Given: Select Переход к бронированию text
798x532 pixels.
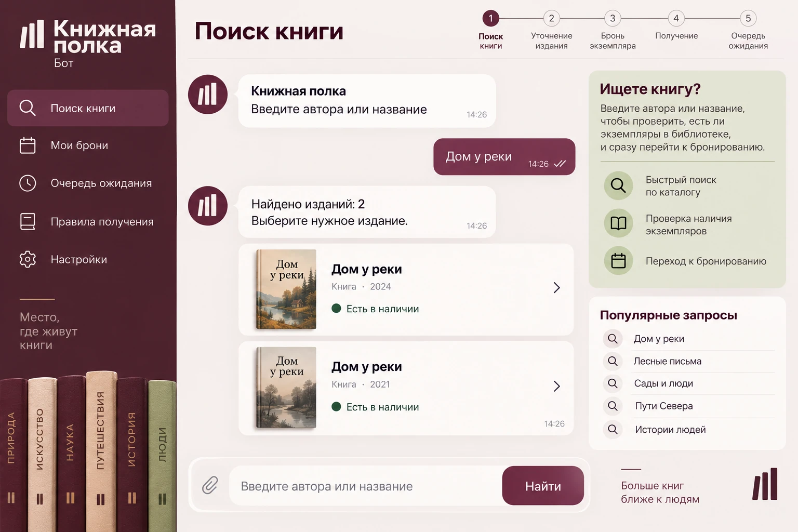Looking at the screenshot, I should pos(706,261).
